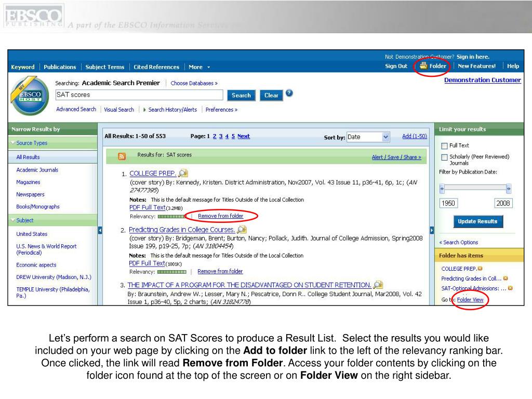Collapse left panel with arrow handle
This screenshot has height=399, width=532.
tap(100, 230)
